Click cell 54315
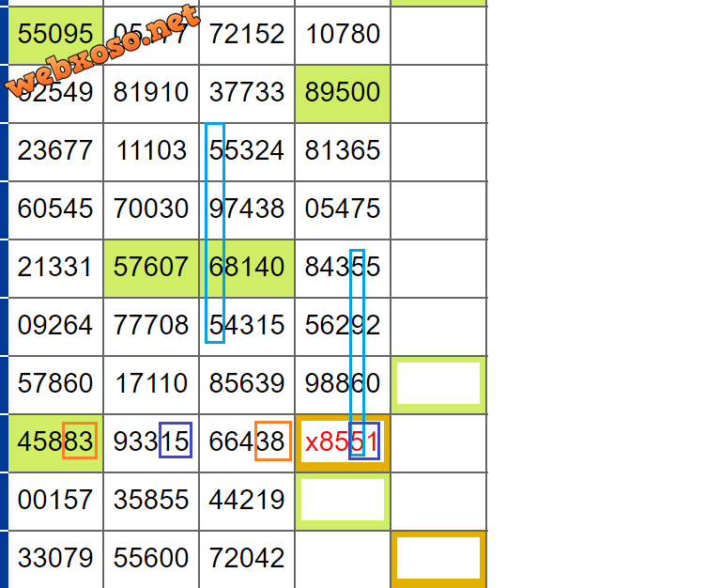The image size is (721, 588). point(247,327)
